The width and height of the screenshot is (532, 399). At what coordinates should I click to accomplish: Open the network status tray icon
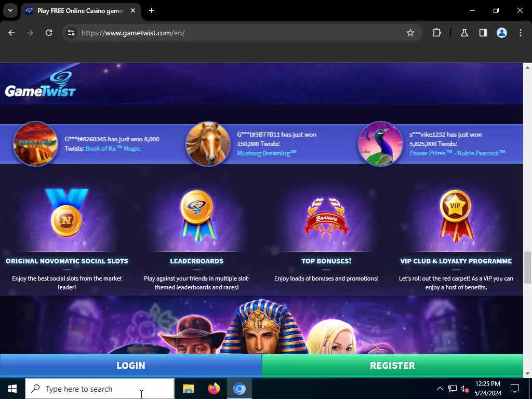click(x=453, y=389)
